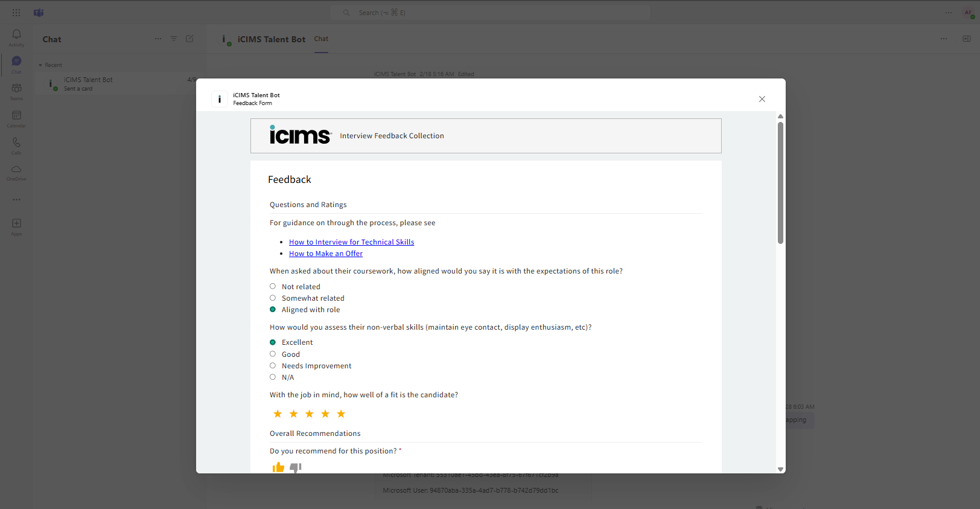
Task: Click the thumbs up recommend icon
Action: 278,467
